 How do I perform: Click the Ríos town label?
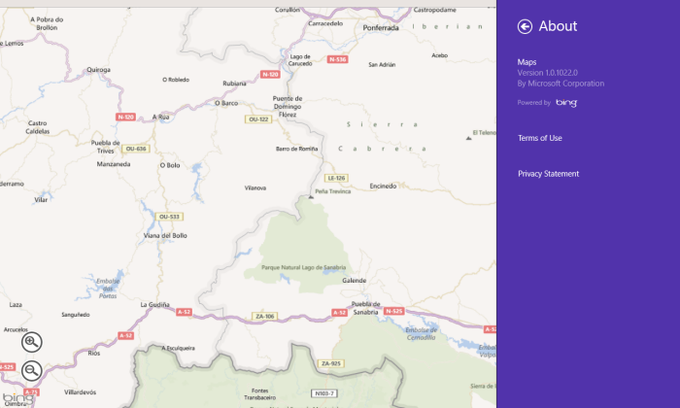pyautogui.click(x=94, y=353)
